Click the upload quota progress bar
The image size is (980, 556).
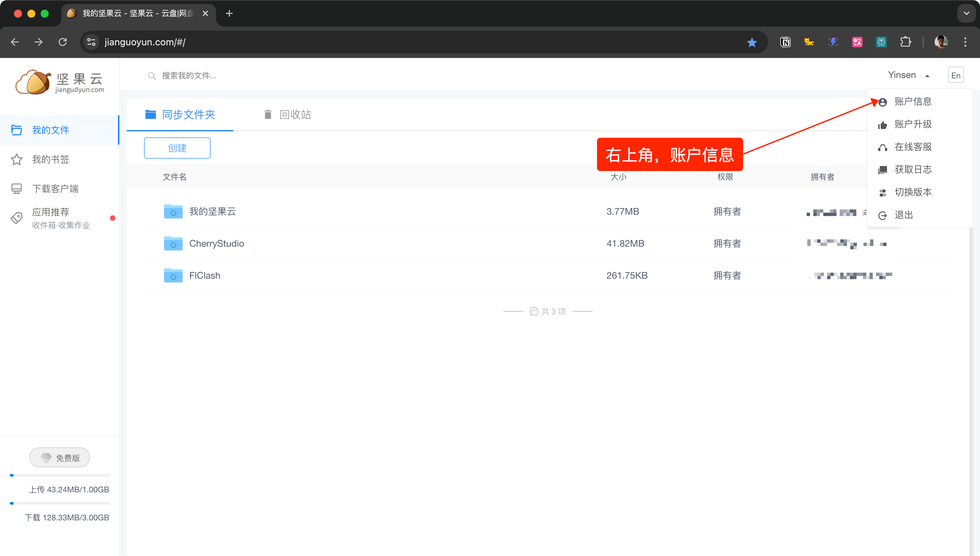pos(60,475)
